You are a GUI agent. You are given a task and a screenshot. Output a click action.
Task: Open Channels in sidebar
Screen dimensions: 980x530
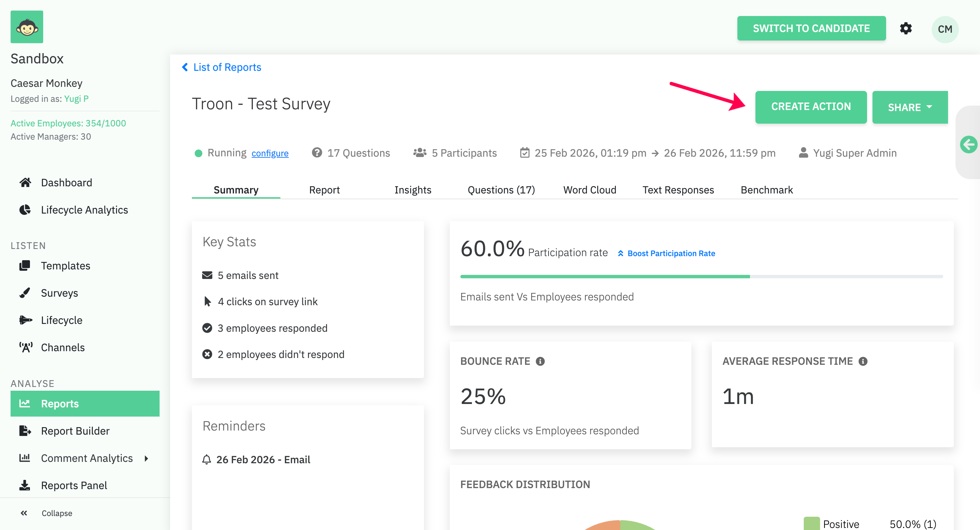[x=62, y=347]
